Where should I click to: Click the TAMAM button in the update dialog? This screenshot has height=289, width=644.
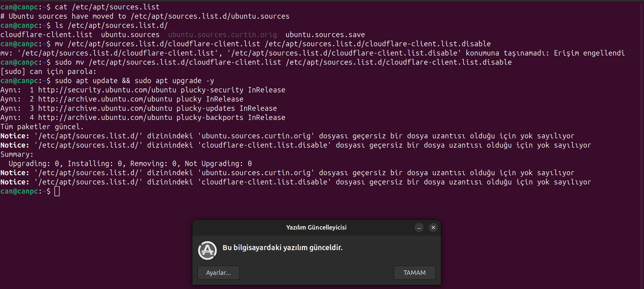(x=415, y=273)
